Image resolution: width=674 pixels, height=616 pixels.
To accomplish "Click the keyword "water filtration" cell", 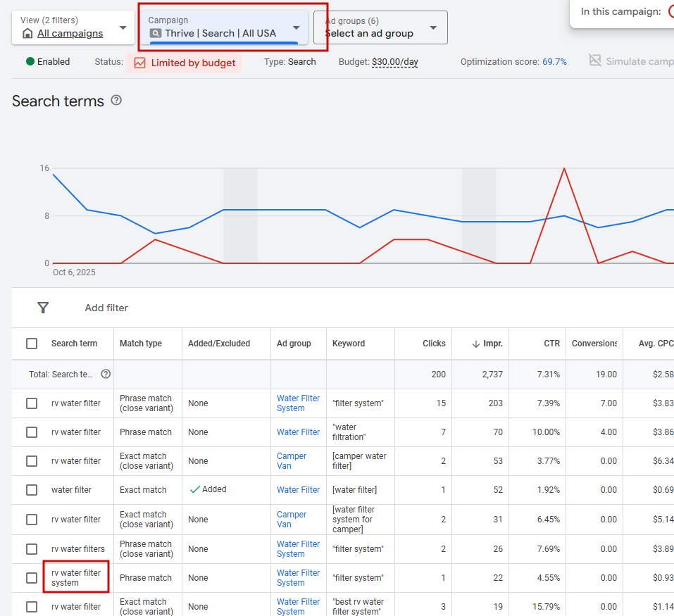I will tap(349, 432).
